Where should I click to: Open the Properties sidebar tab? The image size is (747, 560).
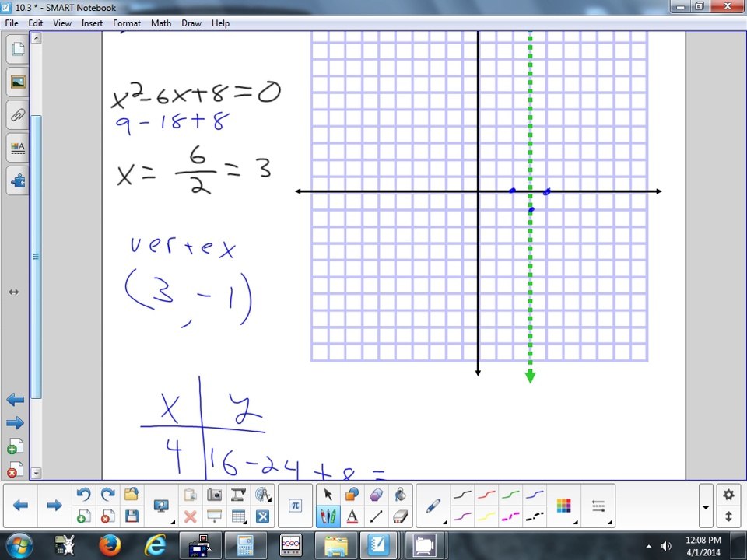pos(18,148)
